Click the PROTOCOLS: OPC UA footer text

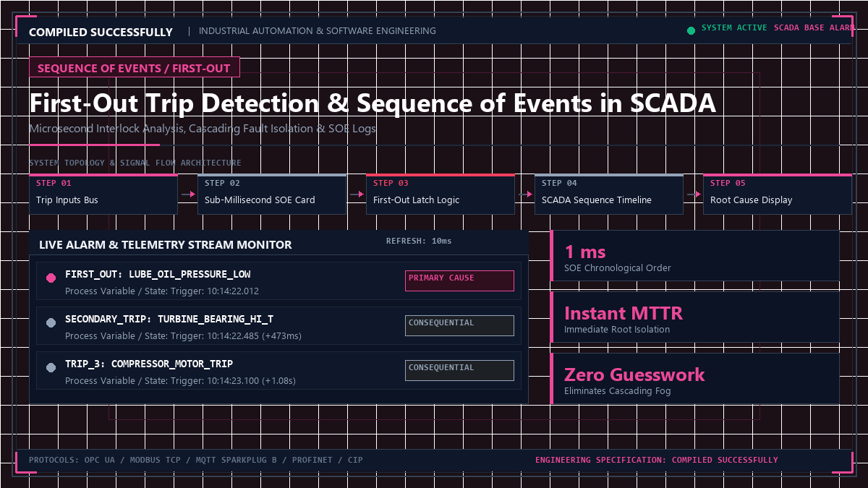196,460
